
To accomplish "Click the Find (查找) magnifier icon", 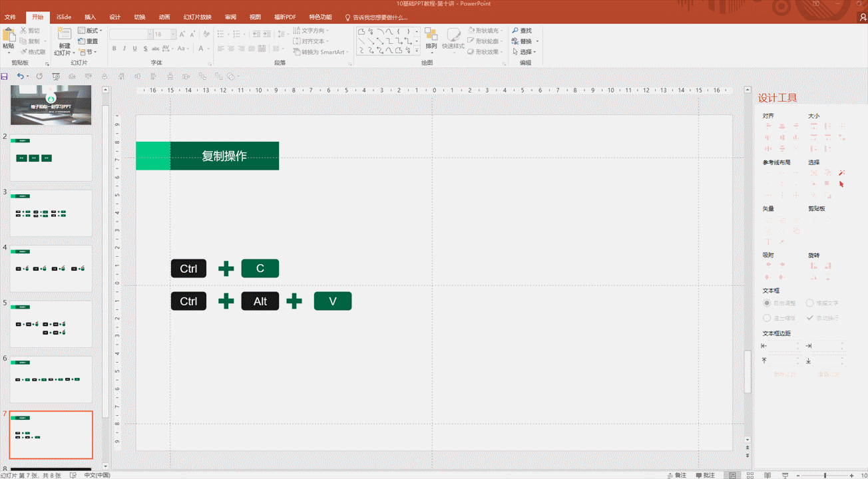I will click(x=515, y=31).
